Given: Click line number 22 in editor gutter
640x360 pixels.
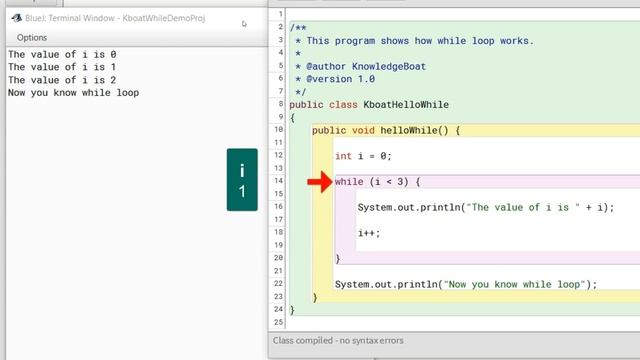Looking at the screenshot, I should [x=278, y=283].
